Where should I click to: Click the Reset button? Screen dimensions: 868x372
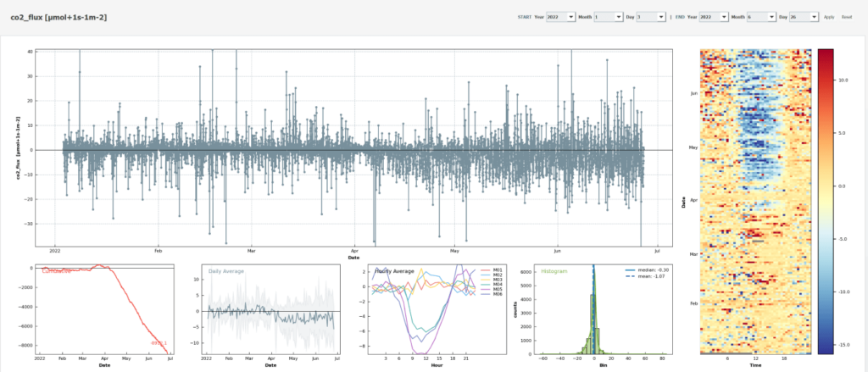[x=847, y=17]
